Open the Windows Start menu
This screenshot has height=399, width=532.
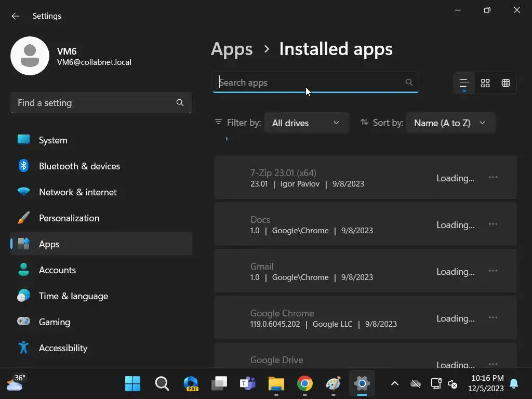pyautogui.click(x=132, y=384)
